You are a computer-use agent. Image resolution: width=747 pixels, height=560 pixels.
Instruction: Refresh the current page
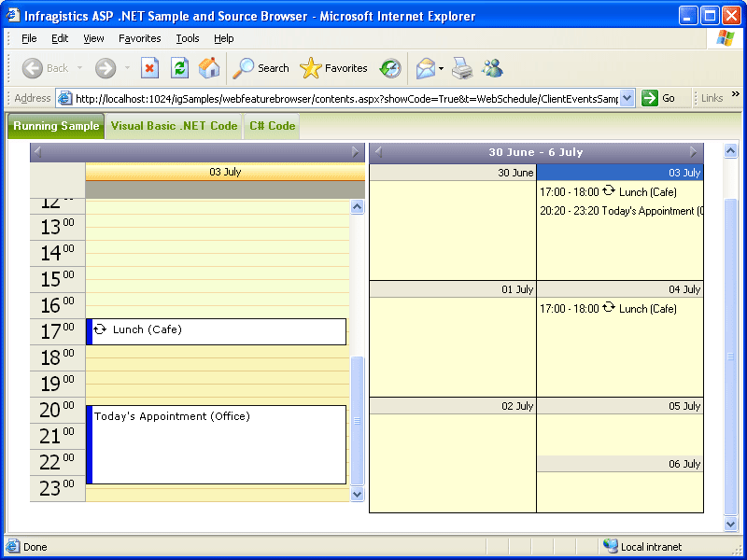tap(179, 67)
